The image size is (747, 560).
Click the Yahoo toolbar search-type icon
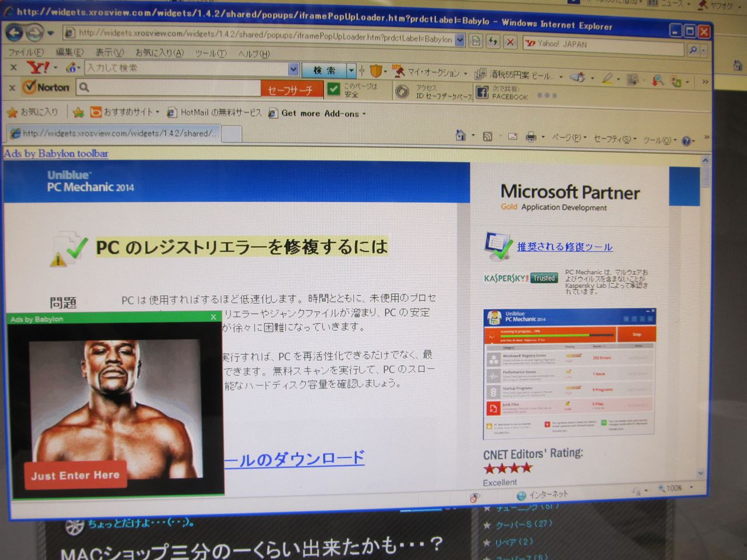(x=71, y=68)
